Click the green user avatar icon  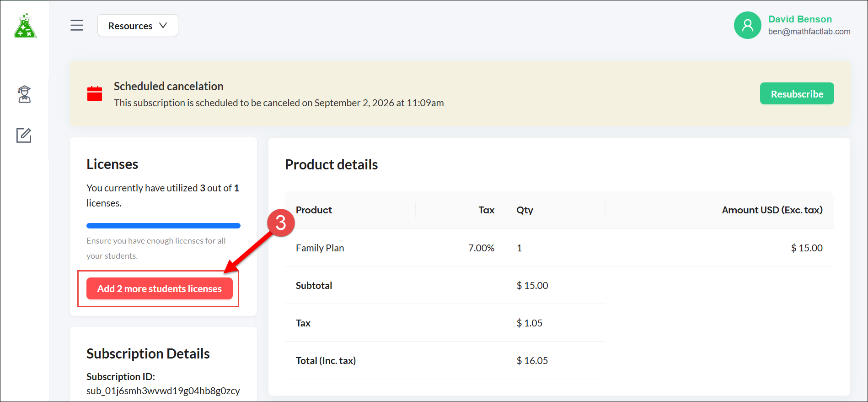(747, 25)
